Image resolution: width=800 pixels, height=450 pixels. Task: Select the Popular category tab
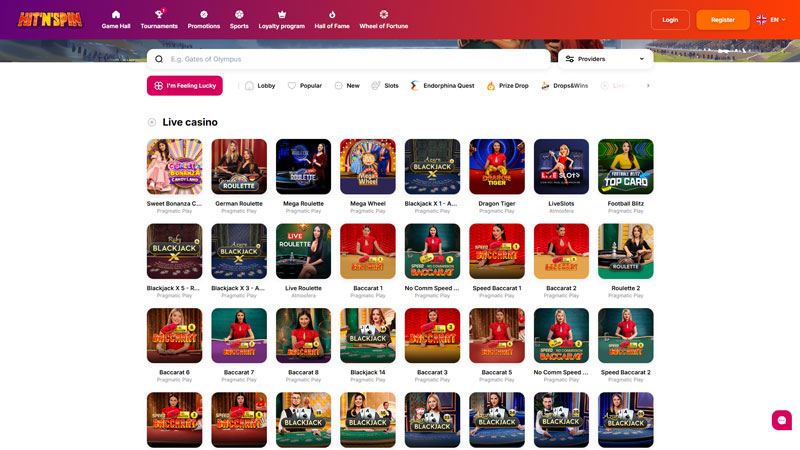(x=305, y=86)
